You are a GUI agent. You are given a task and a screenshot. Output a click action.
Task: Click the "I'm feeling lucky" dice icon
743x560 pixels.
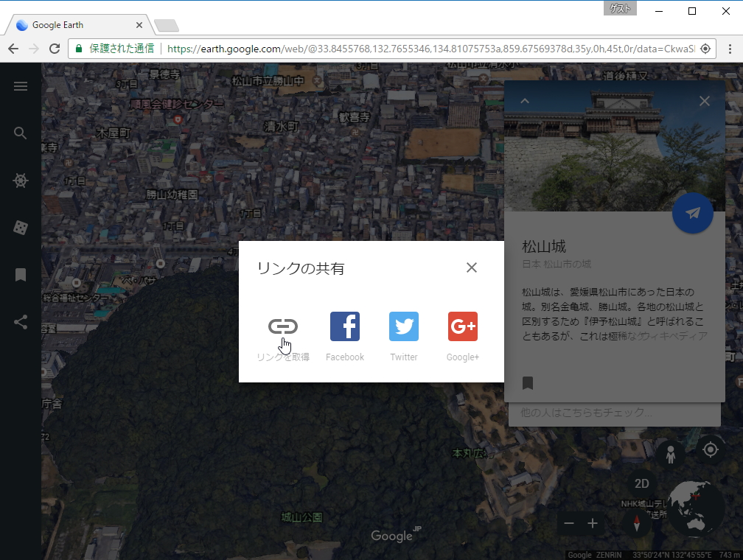click(20, 228)
